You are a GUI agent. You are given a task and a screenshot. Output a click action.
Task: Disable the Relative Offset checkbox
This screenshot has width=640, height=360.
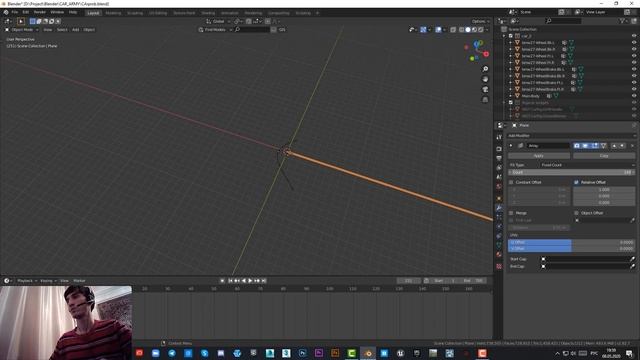(576, 182)
